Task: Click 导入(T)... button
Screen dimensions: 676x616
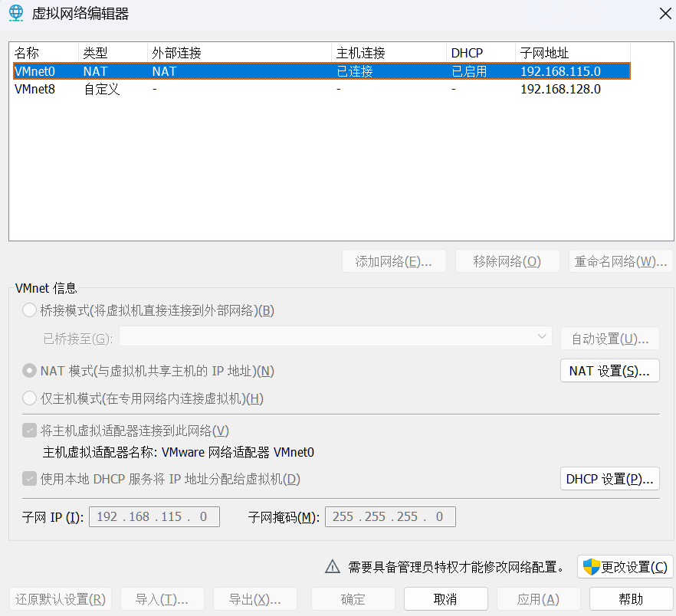Action: pyautogui.click(x=162, y=598)
